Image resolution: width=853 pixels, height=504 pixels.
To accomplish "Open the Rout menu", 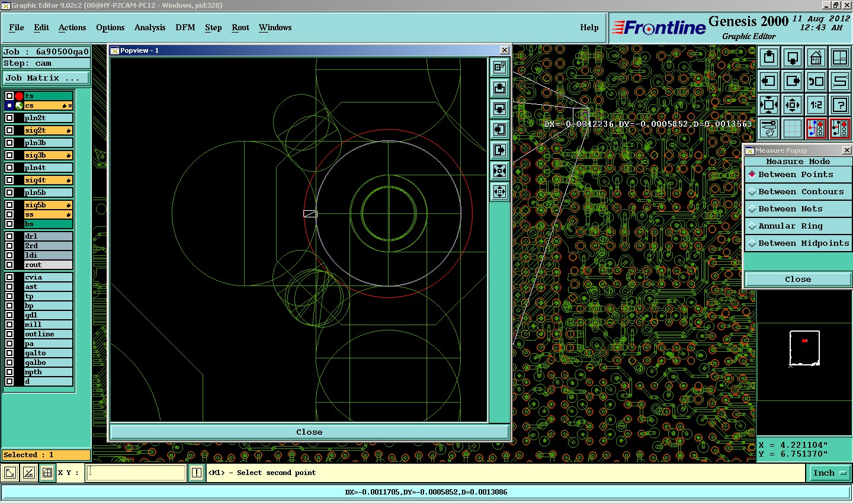I will (240, 27).
